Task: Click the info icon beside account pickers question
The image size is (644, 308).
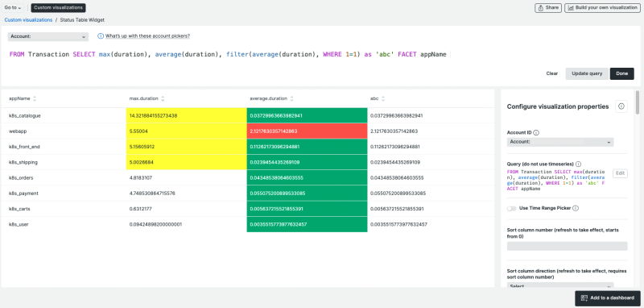Action: point(100,36)
